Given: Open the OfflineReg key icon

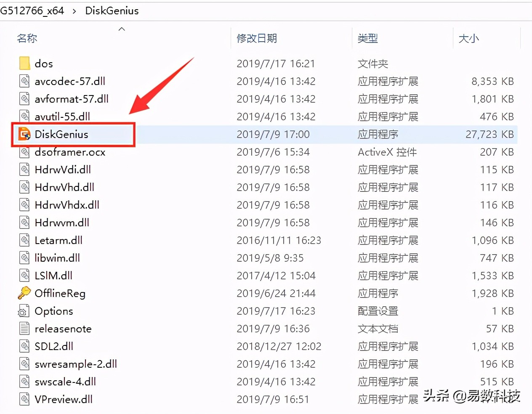Looking at the screenshot, I should 24,293.
